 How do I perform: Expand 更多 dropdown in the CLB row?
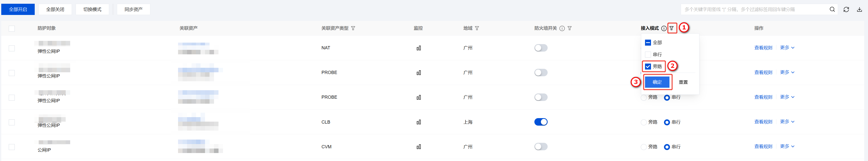(x=787, y=122)
